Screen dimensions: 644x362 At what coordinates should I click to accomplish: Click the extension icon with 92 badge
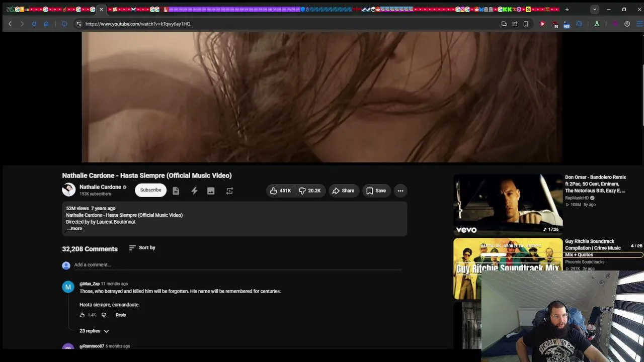(555, 24)
